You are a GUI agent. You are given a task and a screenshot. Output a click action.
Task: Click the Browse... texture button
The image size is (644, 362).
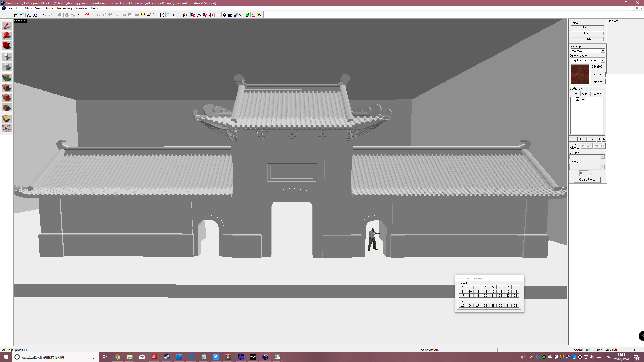coord(597,74)
